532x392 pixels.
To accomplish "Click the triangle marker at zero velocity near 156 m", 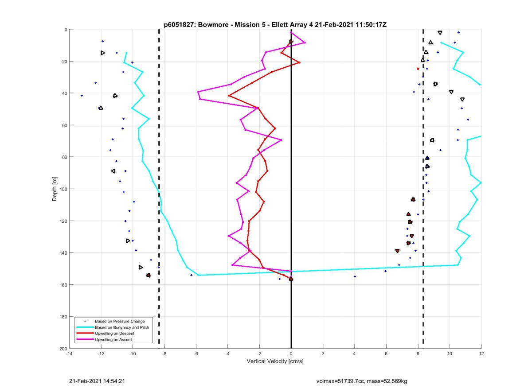I will tap(291, 279).
